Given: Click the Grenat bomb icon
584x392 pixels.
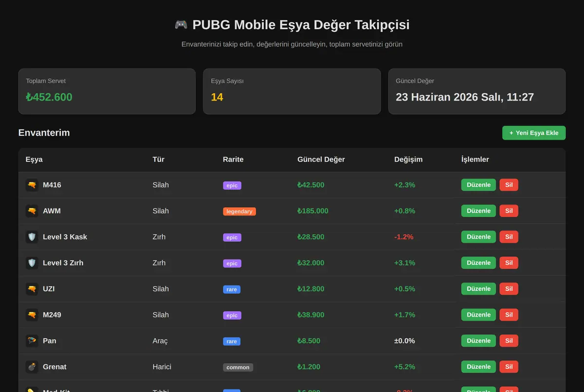Looking at the screenshot, I should (32, 367).
